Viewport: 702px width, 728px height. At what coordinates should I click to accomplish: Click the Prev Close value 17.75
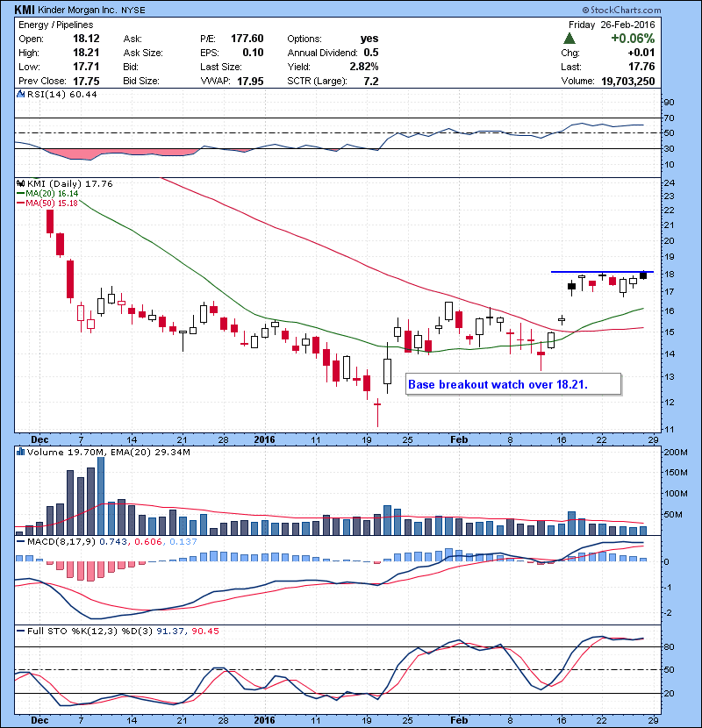(86, 81)
